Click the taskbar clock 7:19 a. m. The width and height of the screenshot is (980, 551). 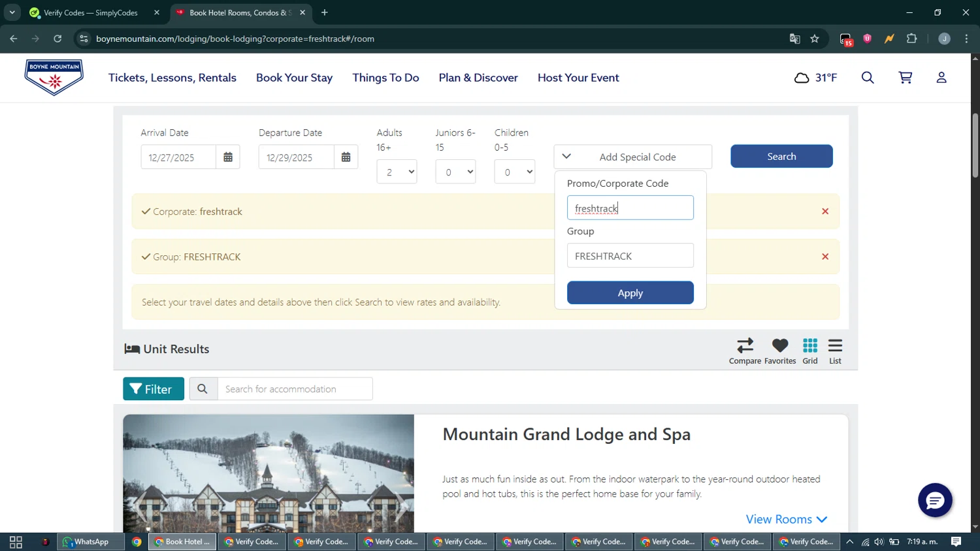click(922, 542)
